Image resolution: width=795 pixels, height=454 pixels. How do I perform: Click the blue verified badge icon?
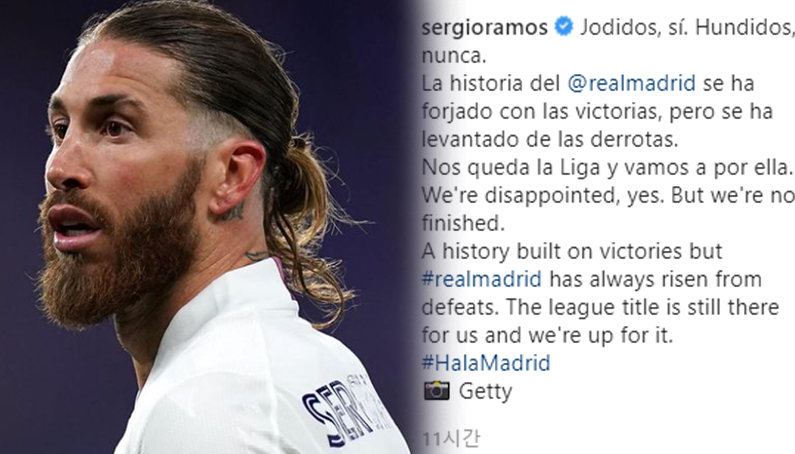[x=564, y=26]
